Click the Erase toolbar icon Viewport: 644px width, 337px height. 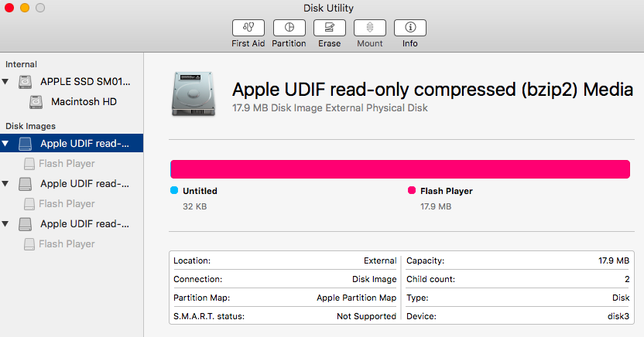(x=329, y=28)
